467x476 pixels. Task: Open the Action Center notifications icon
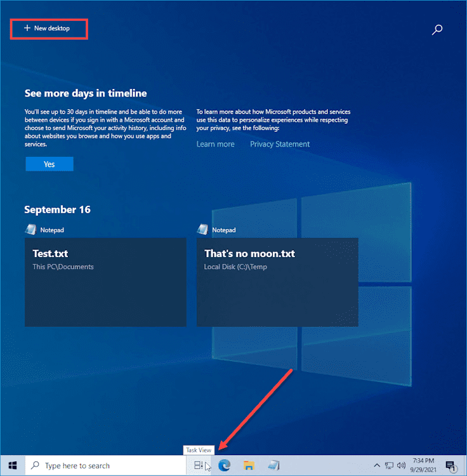451,466
